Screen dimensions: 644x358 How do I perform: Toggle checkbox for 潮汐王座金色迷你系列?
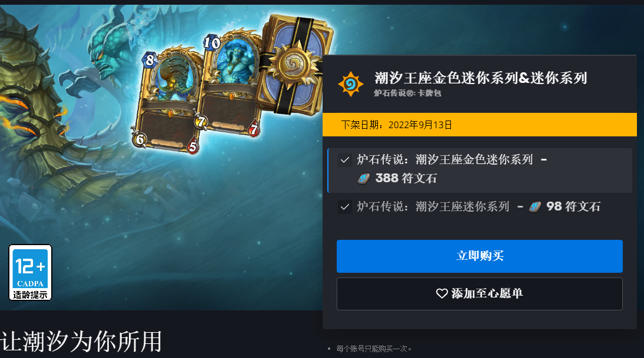(x=345, y=160)
